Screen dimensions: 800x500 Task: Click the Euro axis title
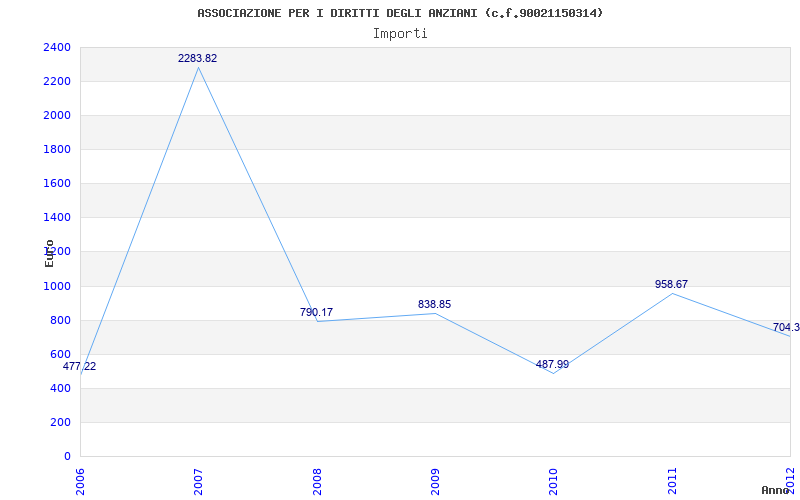[49, 253]
